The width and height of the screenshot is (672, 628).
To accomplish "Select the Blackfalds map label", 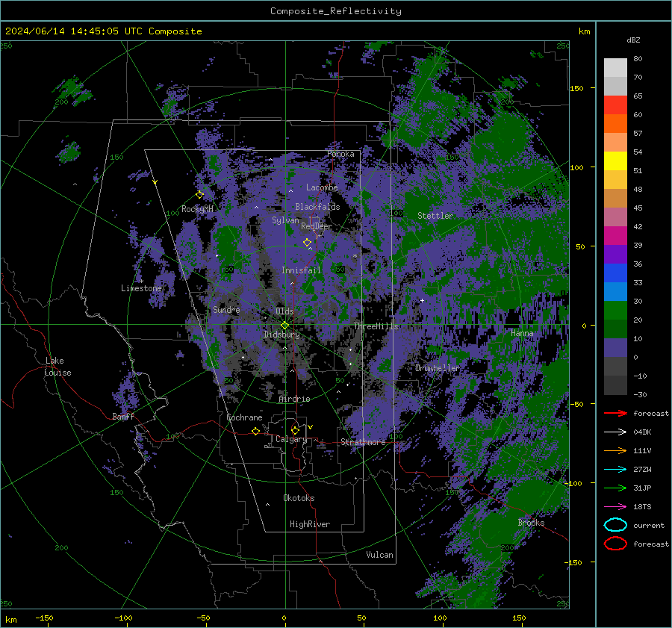I will [317, 207].
